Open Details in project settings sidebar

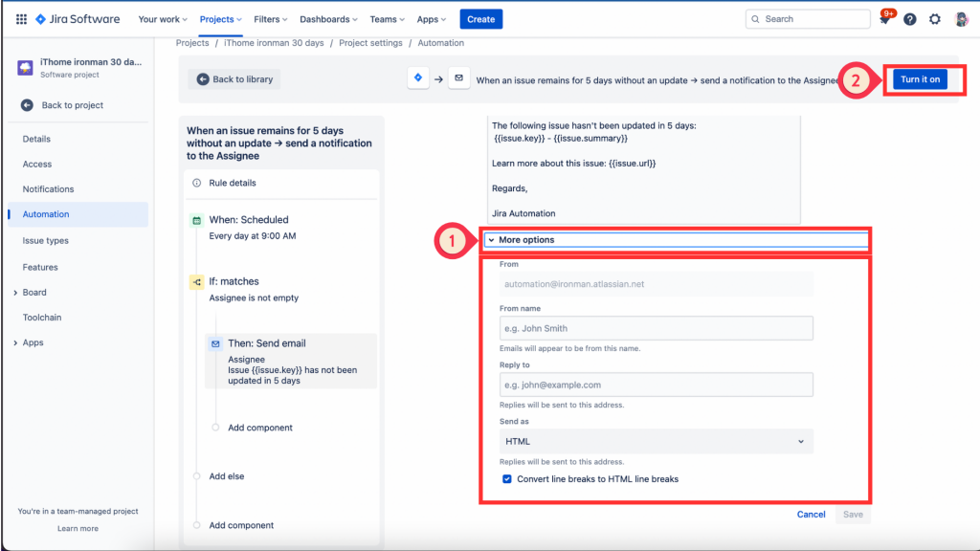click(x=36, y=139)
